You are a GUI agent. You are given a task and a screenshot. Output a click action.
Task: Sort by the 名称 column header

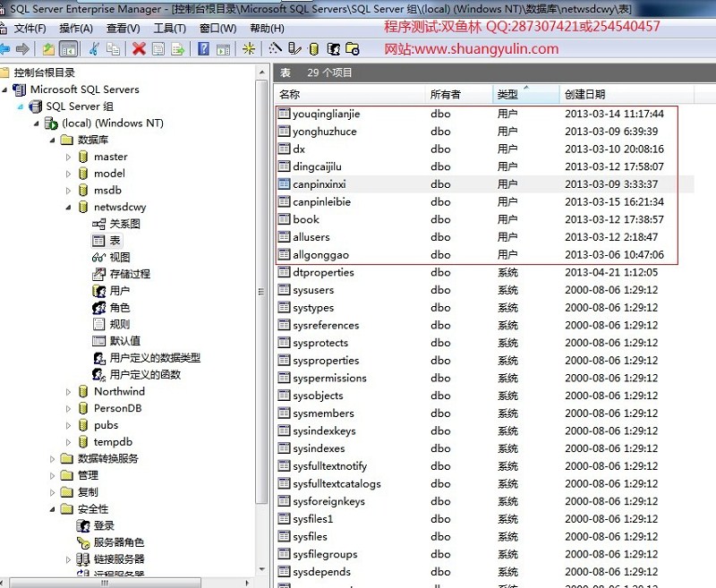(350, 95)
